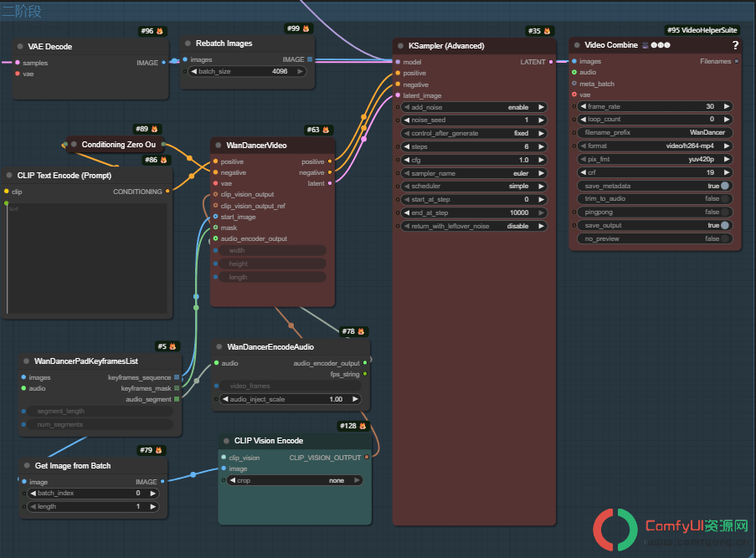Choose a sampler in the sampler_name dropdown
Screen dimensions: 756x558
point(474,173)
